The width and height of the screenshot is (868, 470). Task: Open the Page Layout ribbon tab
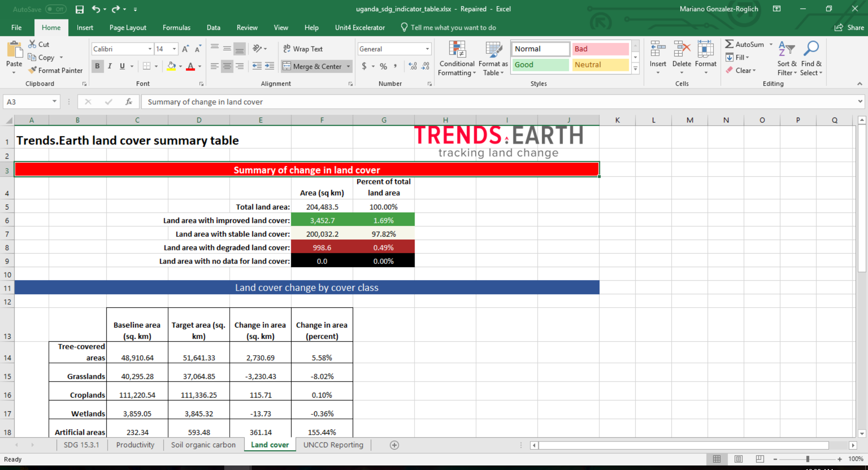click(127, 28)
